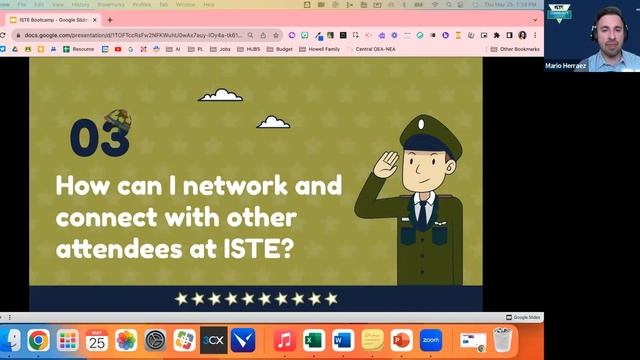This screenshot has width=640, height=360.
Task: Open the Photos app in dock
Action: coord(126,340)
